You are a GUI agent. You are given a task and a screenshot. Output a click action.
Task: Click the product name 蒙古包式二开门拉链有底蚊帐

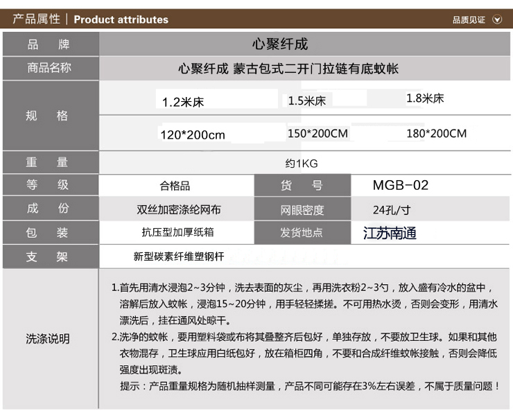click(315, 69)
